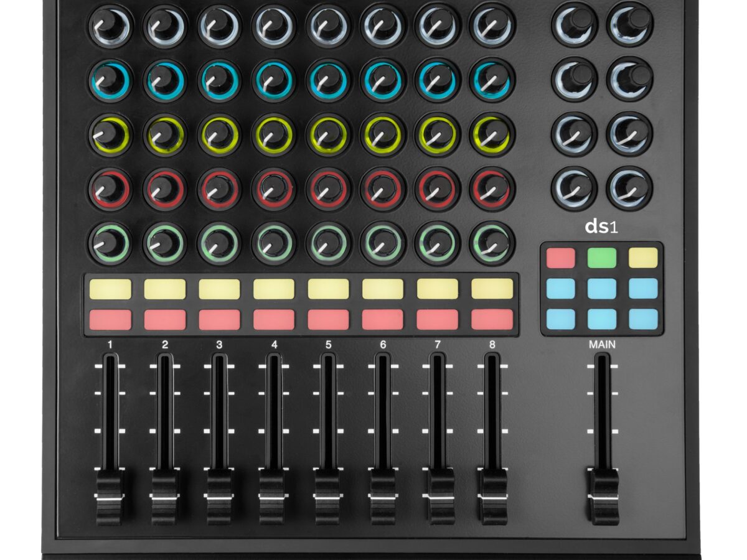Click channel 5 fader cap
This screenshot has height=560, width=747.
tap(328, 497)
